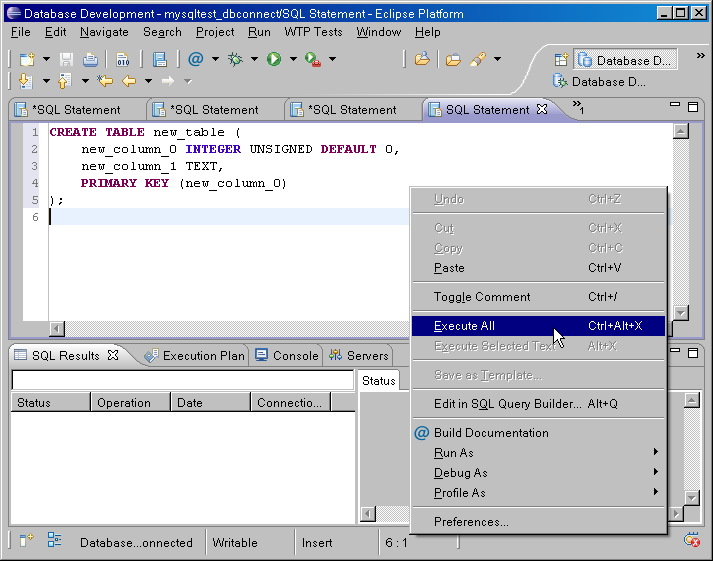Click the Debug bug icon
Screen dimensions: 713x561
[236, 60]
